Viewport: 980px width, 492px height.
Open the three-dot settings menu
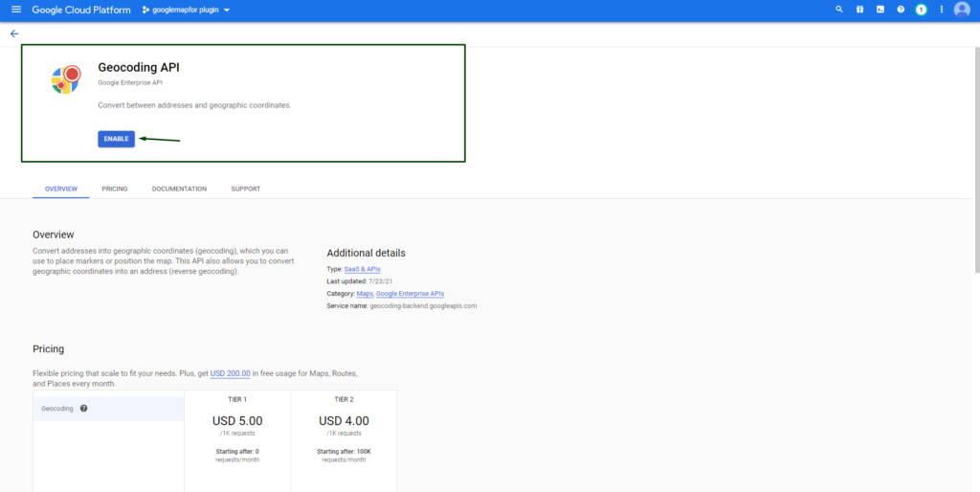coord(942,10)
